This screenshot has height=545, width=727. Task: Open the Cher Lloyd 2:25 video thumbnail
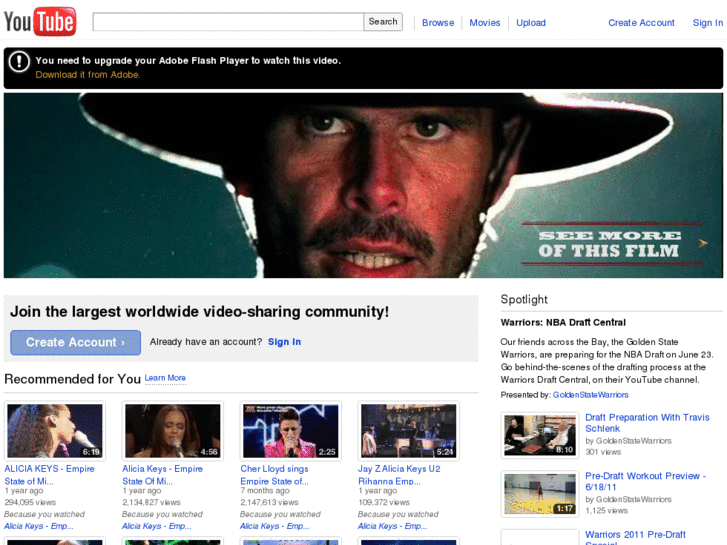pyautogui.click(x=290, y=431)
